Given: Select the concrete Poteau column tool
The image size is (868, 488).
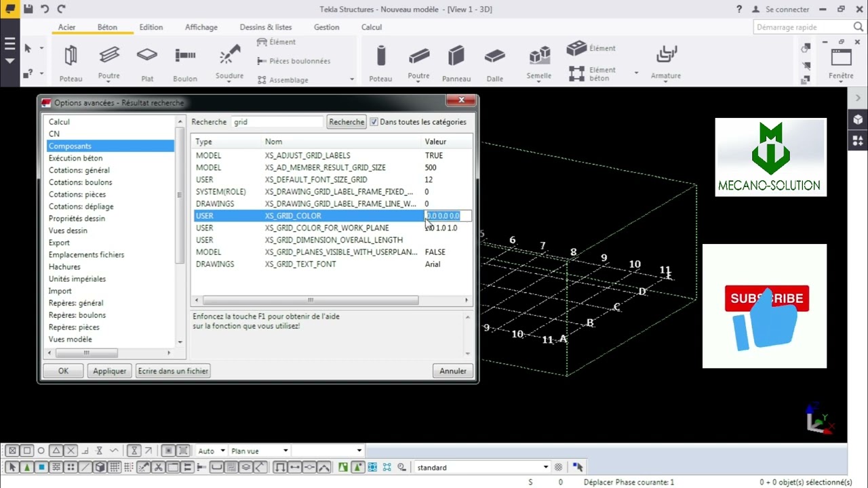Looking at the screenshot, I should pyautogui.click(x=380, y=62).
